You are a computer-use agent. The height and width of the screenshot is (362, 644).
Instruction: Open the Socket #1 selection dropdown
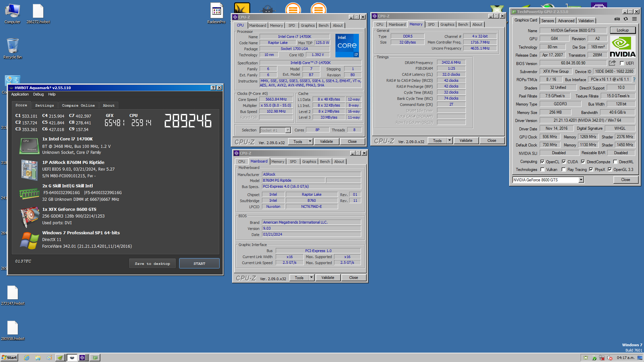288,130
